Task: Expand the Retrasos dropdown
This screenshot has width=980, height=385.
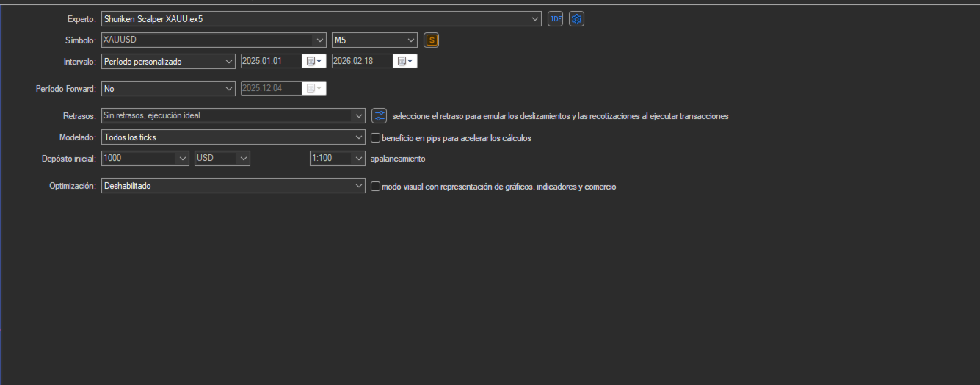Action: tap(358, 116)
